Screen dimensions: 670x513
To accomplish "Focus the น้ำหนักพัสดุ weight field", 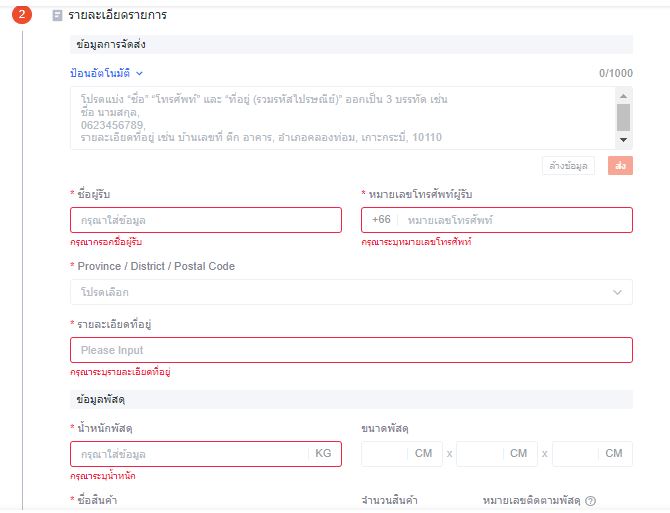I will click(x=206, y=454).
